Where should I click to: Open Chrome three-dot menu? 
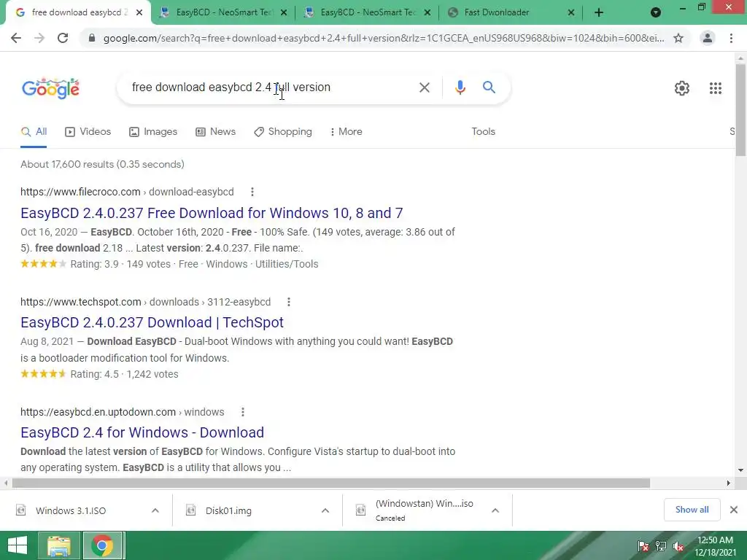pos(731,38)
